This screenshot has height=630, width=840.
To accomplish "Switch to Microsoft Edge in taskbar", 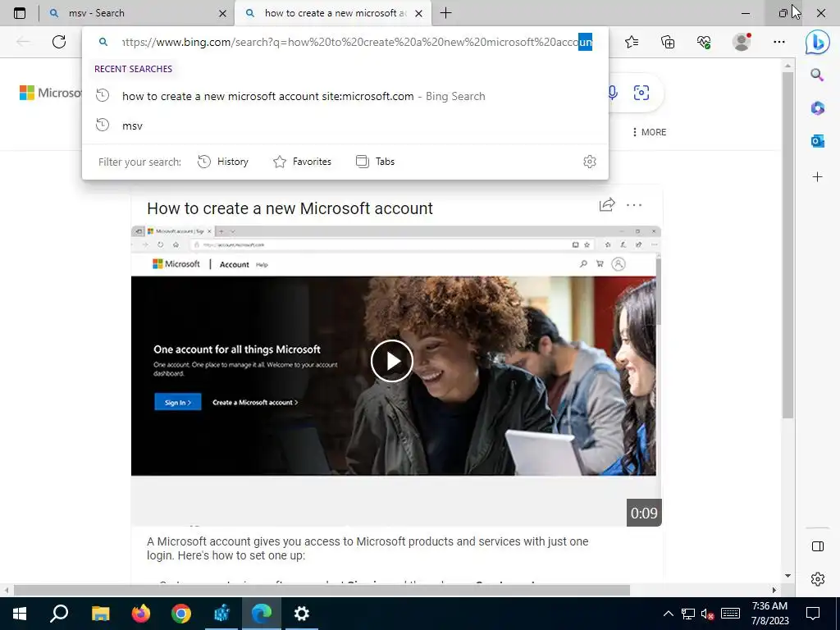I will point(262,614).
